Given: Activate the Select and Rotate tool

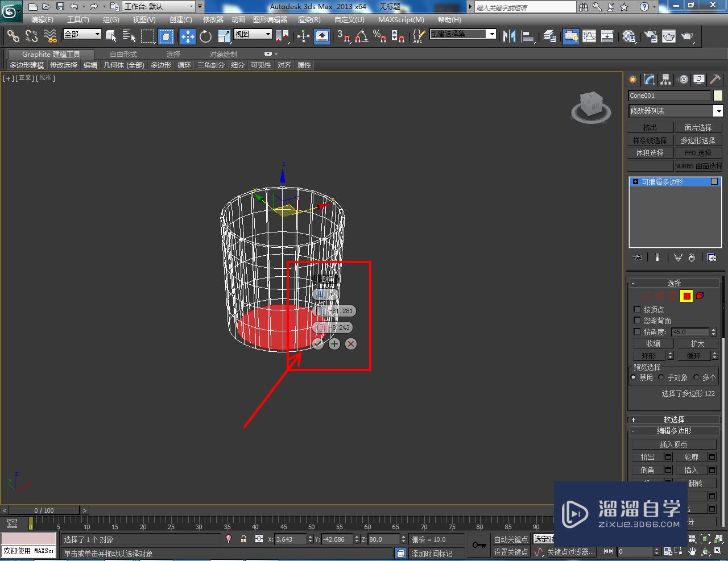Looking at the screenshot, I should (205, 36).
